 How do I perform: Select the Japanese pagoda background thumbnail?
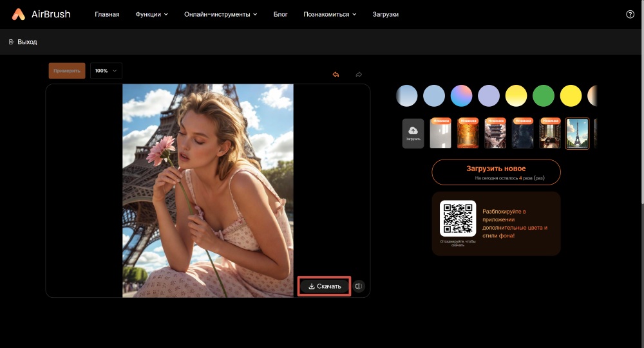click(x=495, y=133)
